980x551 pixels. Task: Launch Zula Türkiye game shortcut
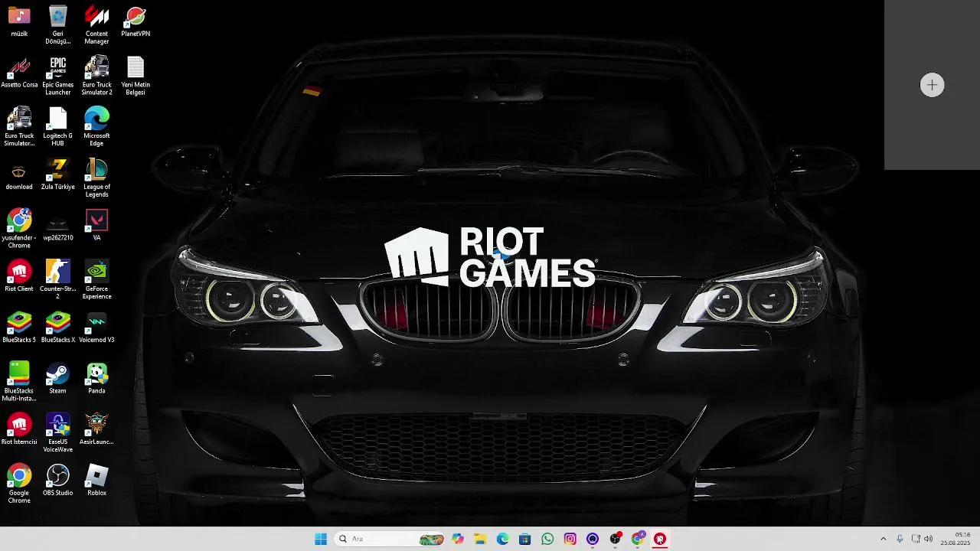pos(57,174)
